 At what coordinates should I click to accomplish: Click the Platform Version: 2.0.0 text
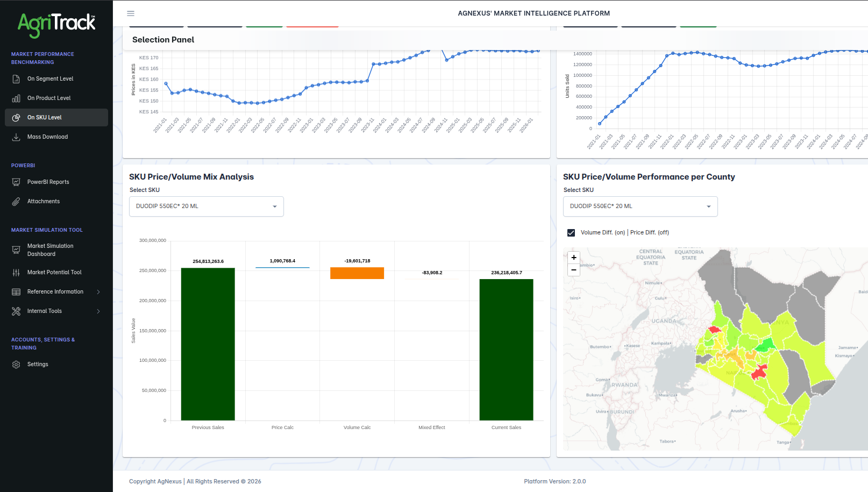click(x=555, y=482)
